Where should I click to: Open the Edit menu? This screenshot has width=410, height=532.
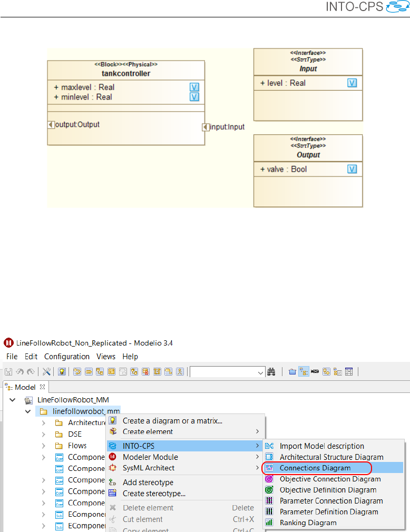(x=31, y=356)
